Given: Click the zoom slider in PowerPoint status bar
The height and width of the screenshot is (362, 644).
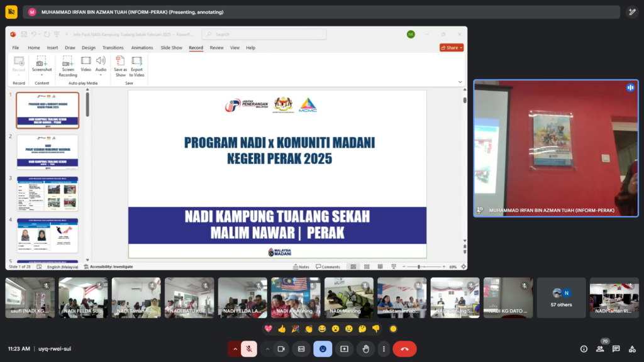Looking at the screenshot, I should pyautogui.click(x=424, y=266).
